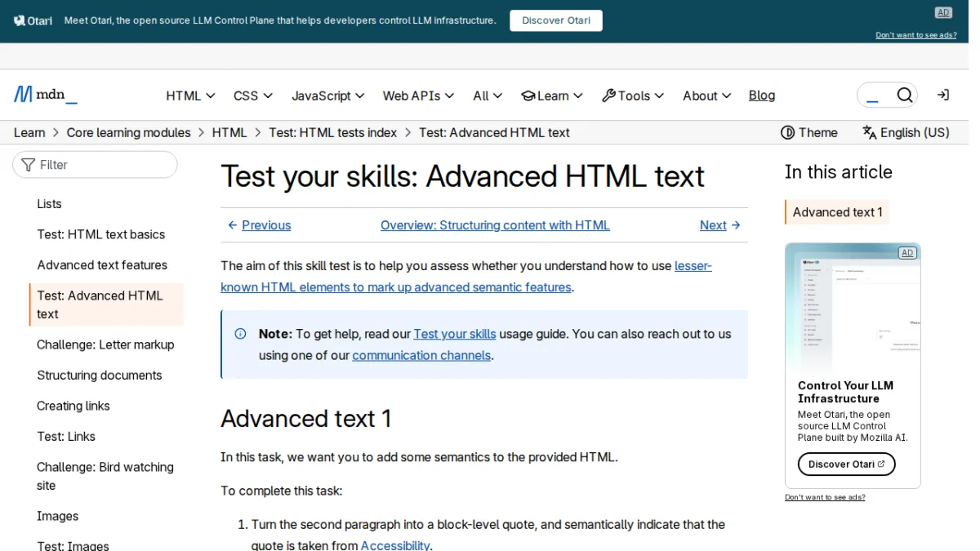Screen dimensions: 980x551
Task: Select Challenge: Letter markup in the sidebar
Action: tap(105, 344)
